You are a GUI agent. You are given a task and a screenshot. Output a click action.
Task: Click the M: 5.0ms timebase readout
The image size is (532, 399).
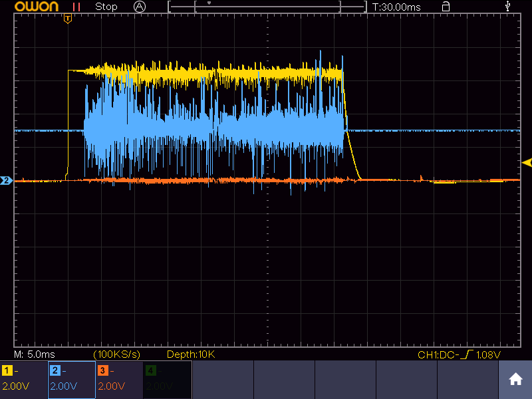point(35,354)
